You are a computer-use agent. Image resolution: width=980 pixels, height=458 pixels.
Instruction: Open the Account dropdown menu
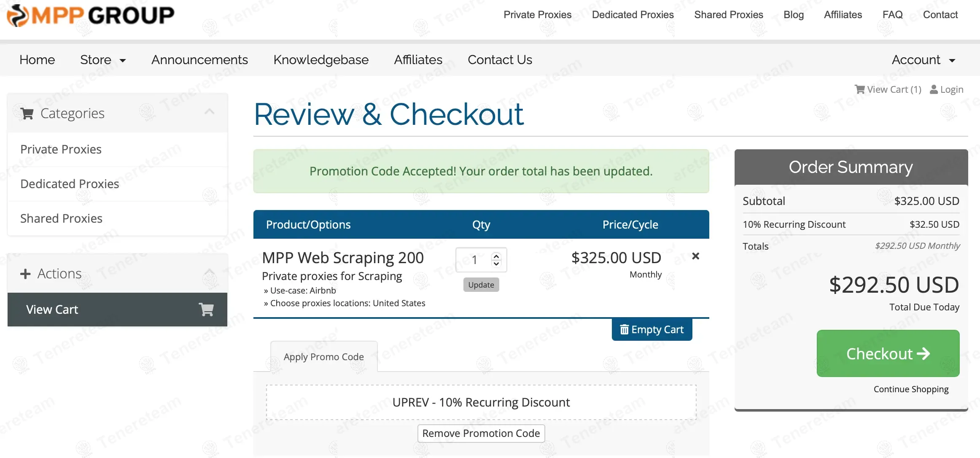point(923,60)
